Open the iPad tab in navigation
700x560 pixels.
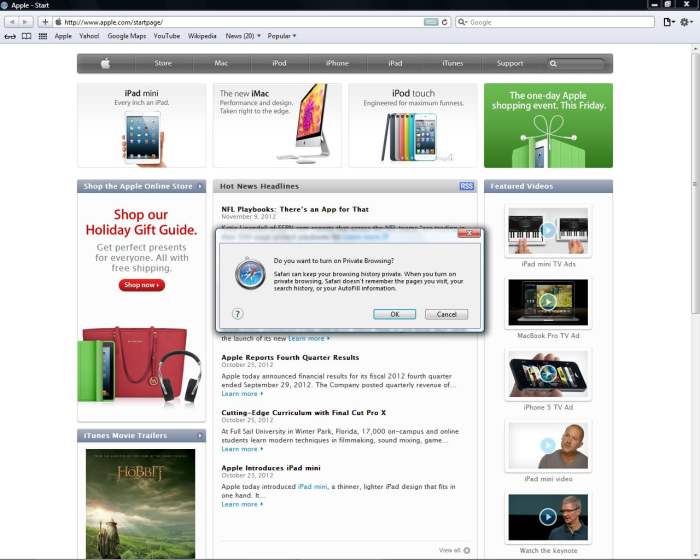[395, 63]
